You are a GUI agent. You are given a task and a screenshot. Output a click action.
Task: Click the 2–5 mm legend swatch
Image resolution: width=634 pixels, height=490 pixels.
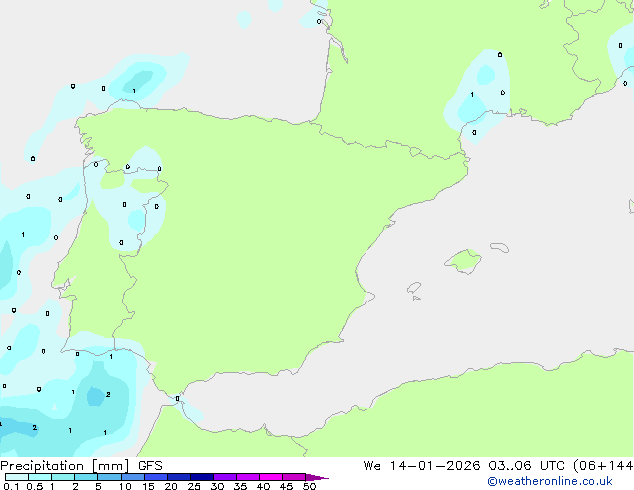tap(86, 477)
